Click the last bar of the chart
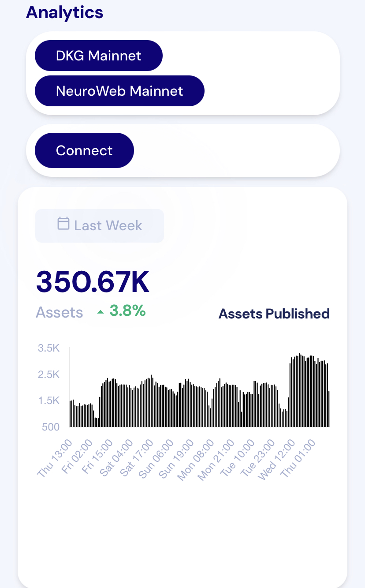The image size is (365, 588). (329, 409)
